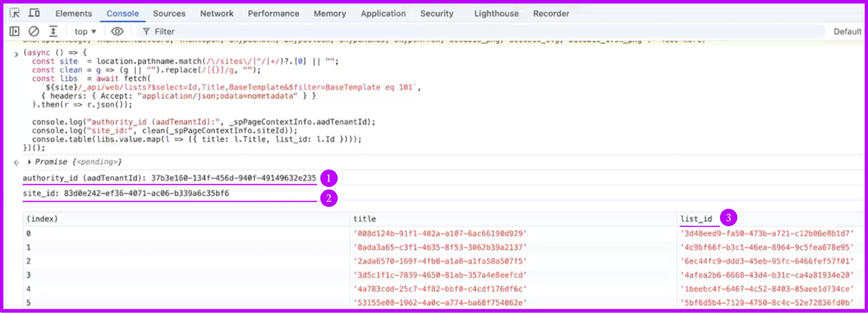This screenshot has height=313, width=868.
Task: Click the 'const clean' code line
Action: click(x=146, y=70)
